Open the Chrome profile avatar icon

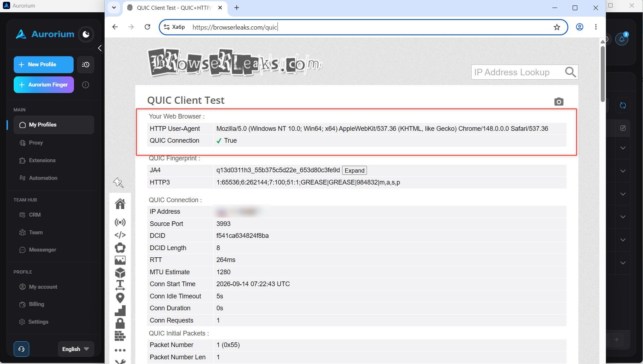[579, 27]
